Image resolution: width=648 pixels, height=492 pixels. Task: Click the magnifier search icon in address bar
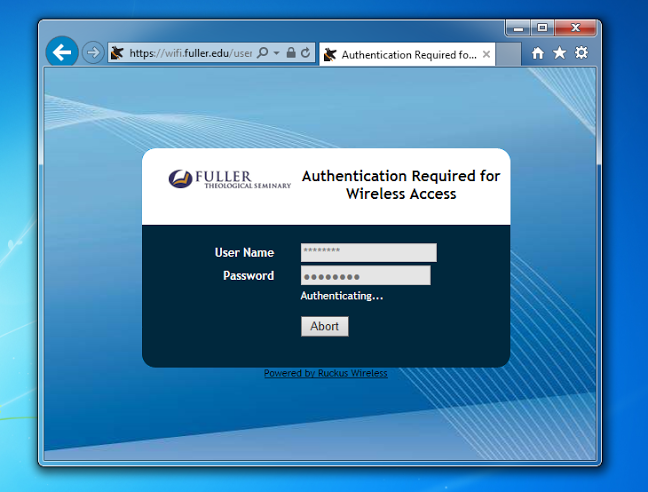coord(262,53)
